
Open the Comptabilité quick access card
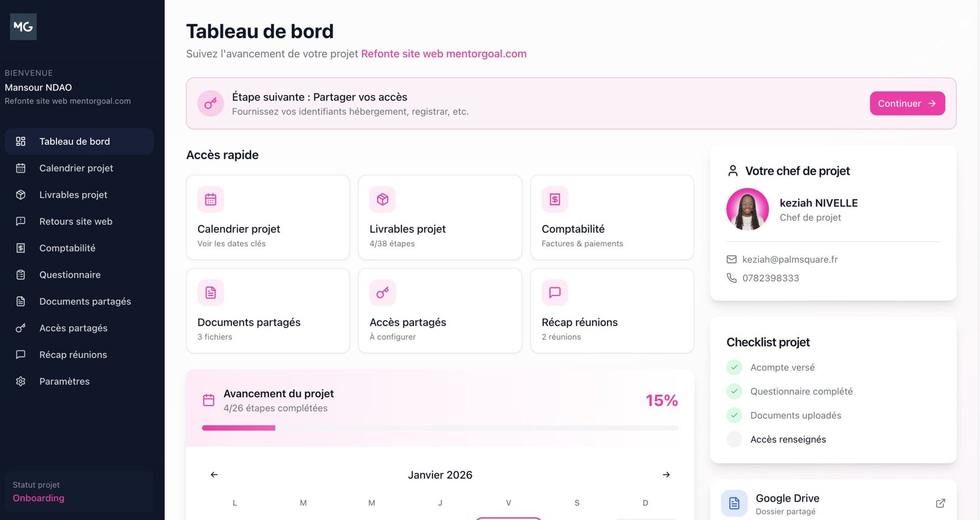[612, 217]
